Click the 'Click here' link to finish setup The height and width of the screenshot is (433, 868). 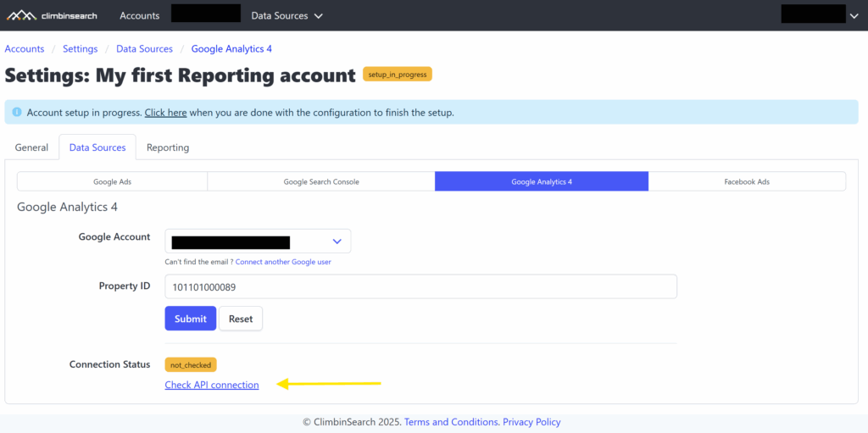tap(165, 113)
